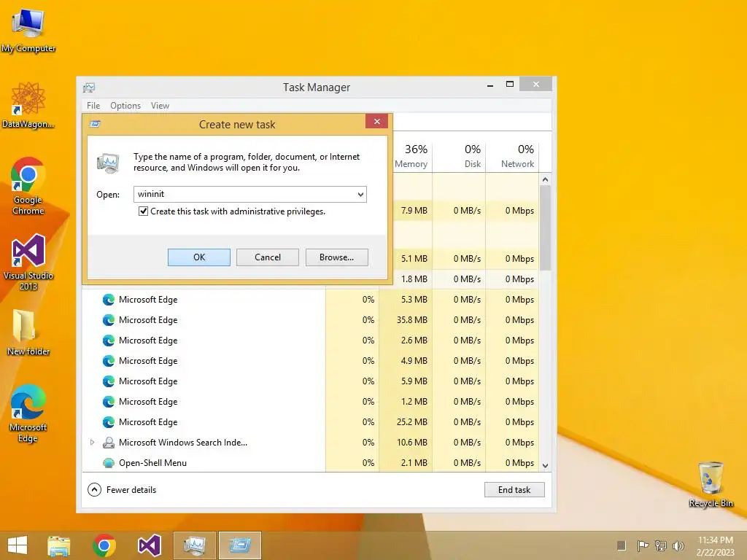Image resolution: width=747 pixels, height=560 pixels.
Task: Click the taskbar clock showing 11:34 PM
Action: (x=716, y=545)
